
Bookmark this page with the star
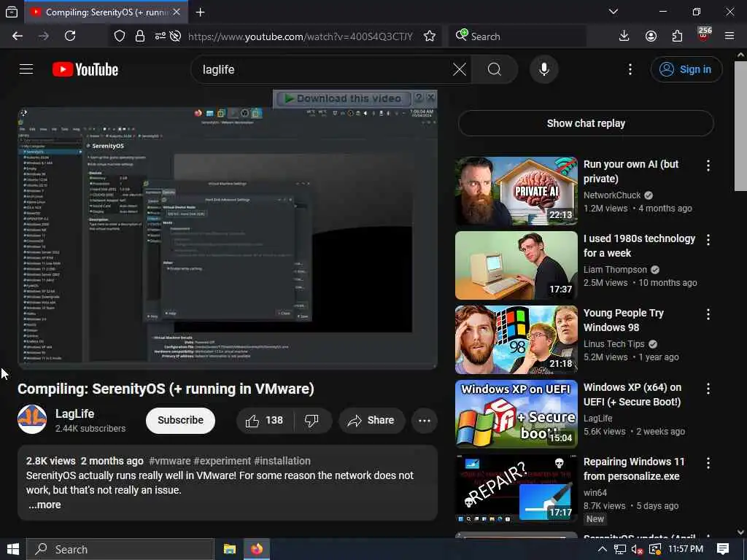tap(430, 36)
